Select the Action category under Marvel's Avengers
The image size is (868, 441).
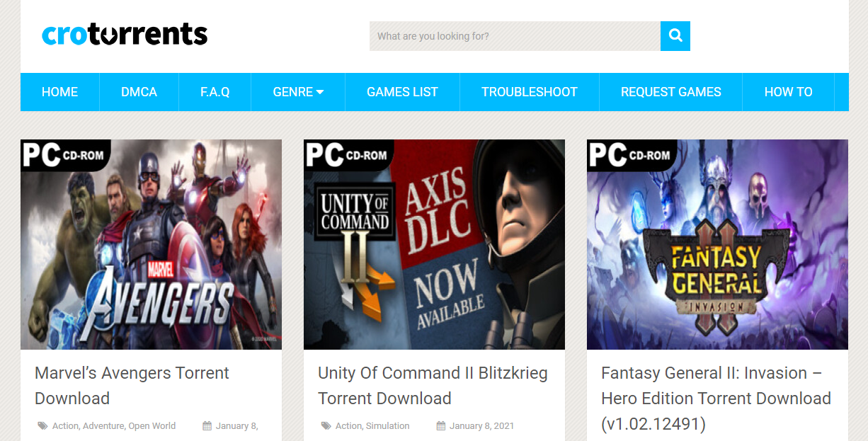[x=65, y=426]
